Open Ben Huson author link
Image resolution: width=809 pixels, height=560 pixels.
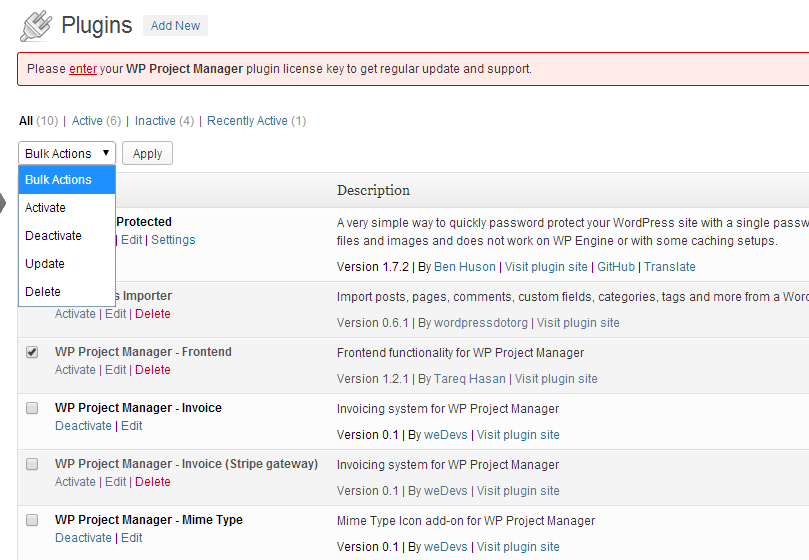tap(464, 267)
